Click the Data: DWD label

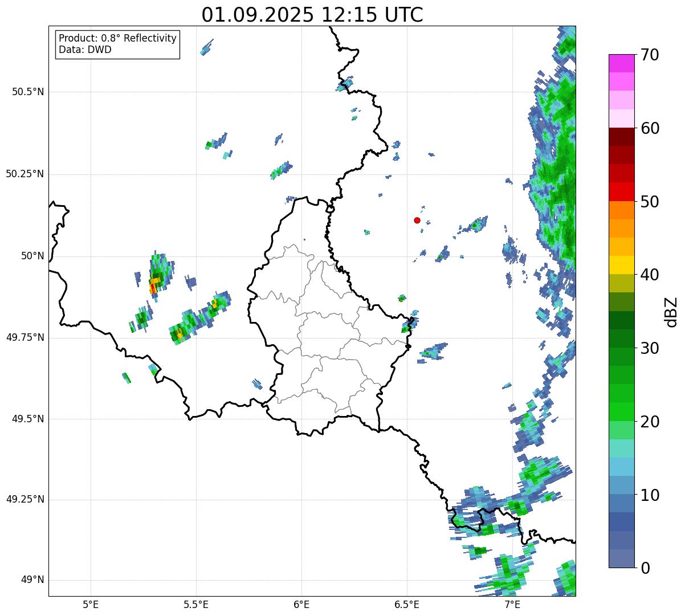(85, 50)
